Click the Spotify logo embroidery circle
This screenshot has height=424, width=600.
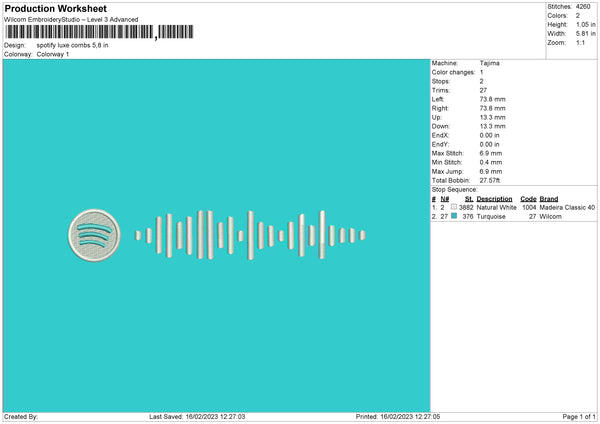pos(94,235)
